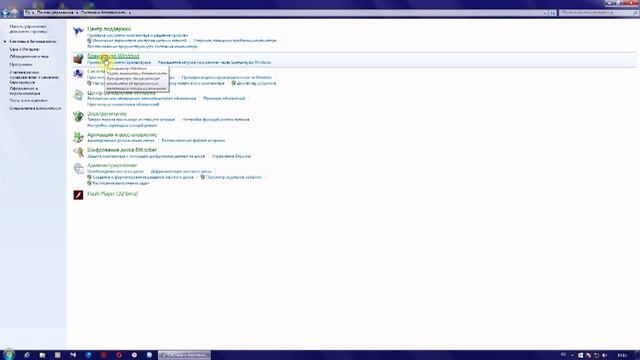Viewport: 640px width, 360px height.
Task: Select Учетные записи пользователей sidebar category
Action: [34, 77]
